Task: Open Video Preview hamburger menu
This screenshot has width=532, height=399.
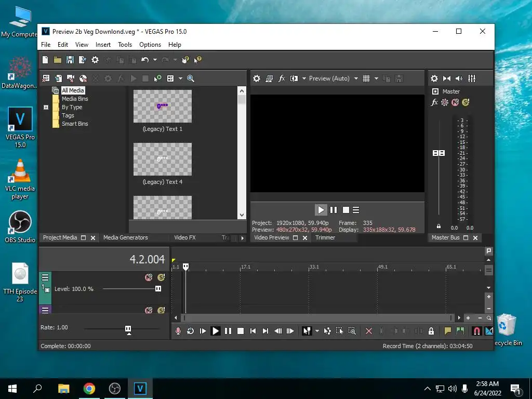Action: tap(356, 210)
